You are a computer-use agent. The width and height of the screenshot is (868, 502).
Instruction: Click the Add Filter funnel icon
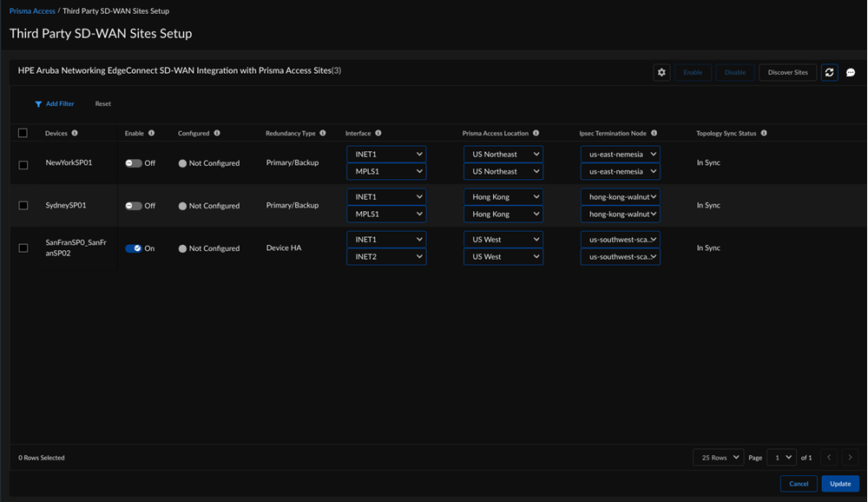pyautogui.click(x=38, y=104)
